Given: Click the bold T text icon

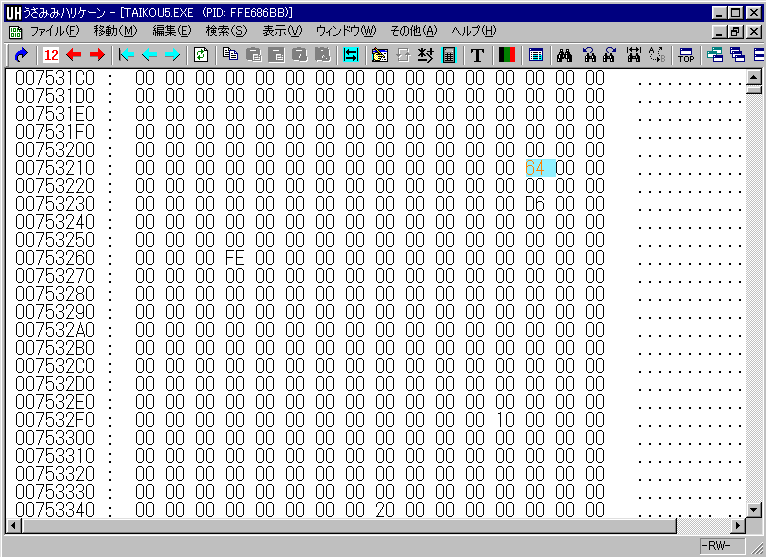Looking at the screenshot, I should click(477, 55).
